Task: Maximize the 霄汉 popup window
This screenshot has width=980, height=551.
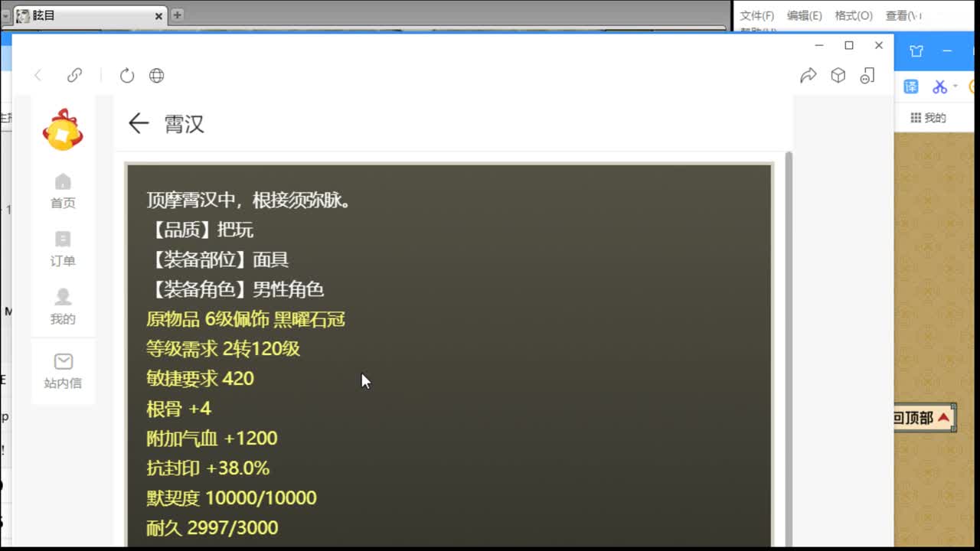Action: tap(849, 46)
